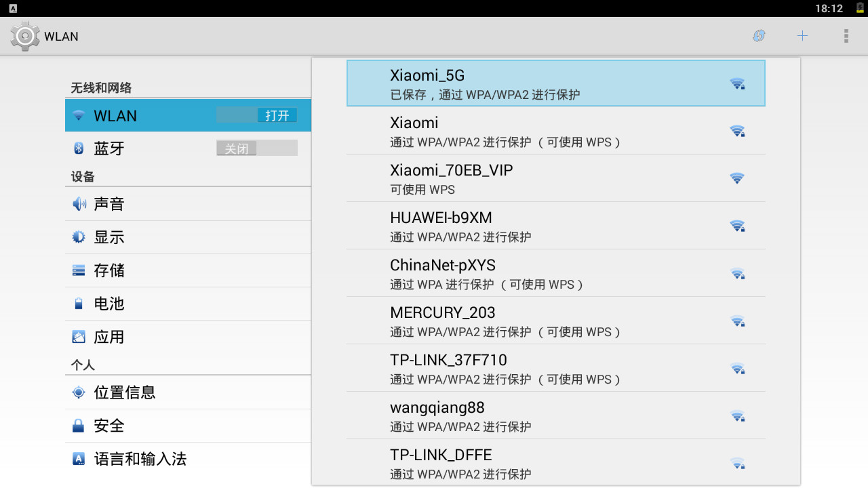Connect to HUAWEI-b9XM network
Screen dimensions: 868x488
pyautogui.click(x=556, y=226)
